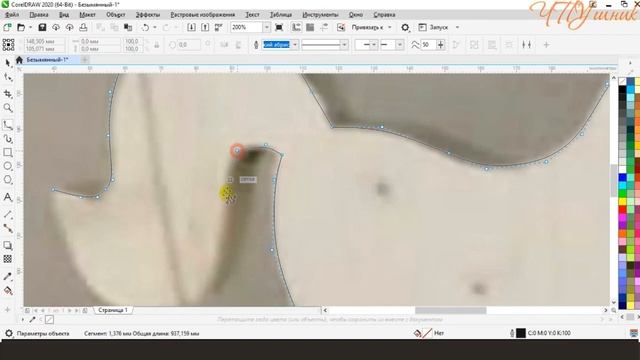
Task: Select the Artistic Media tool
Action: point(7,139)
